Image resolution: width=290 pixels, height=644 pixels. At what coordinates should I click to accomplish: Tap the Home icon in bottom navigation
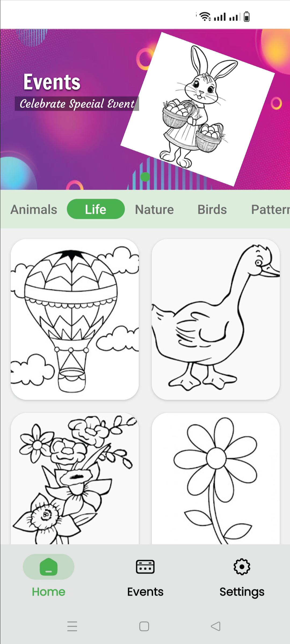pyautogui.click(x=49, y=567)
